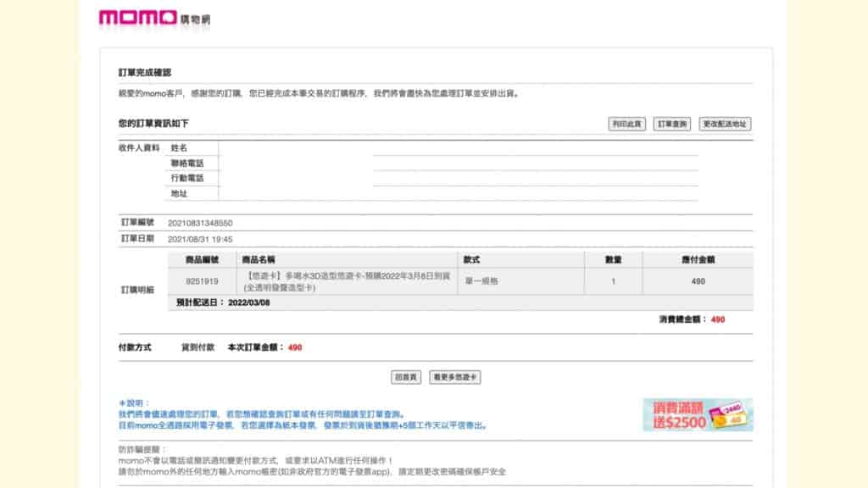
Task: Click the 本次訂單金額 amount
Action: 294,347
